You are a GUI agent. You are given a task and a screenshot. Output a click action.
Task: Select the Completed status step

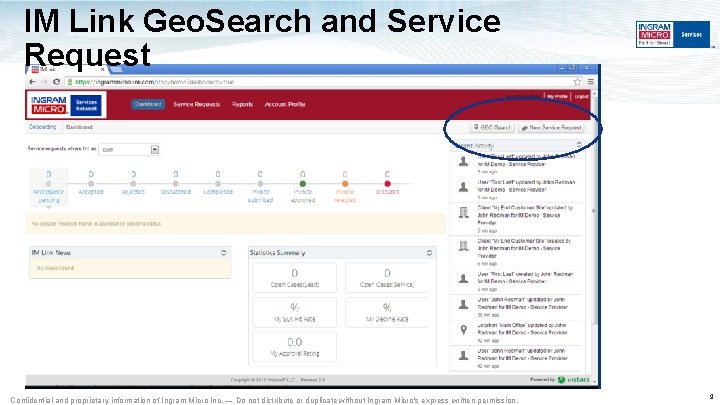pyautogui.click(x=218, y=183)
